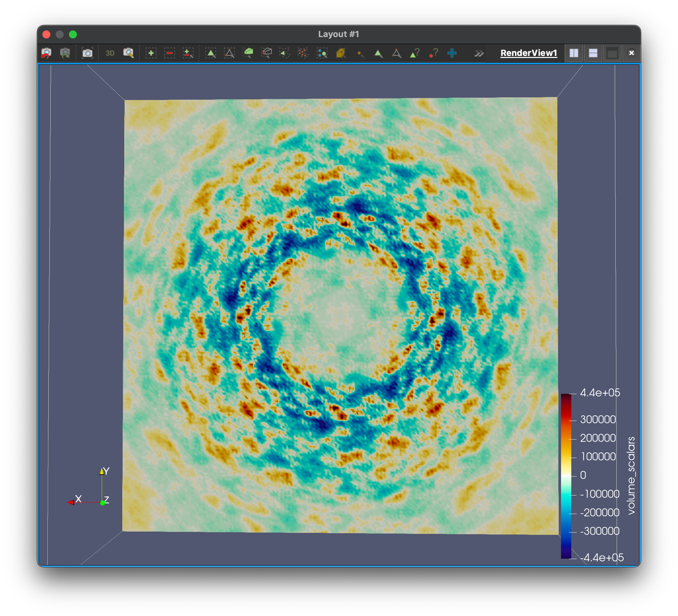Click the -4.4e+05 legend minimum label
Viewport: 678px width, 616px height.
tap(602, 557)
